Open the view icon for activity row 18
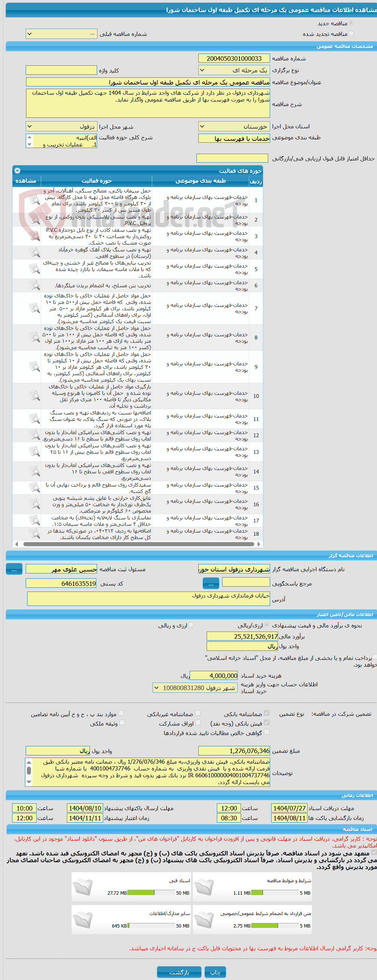The image size is (377, 980). click(34, 533)
